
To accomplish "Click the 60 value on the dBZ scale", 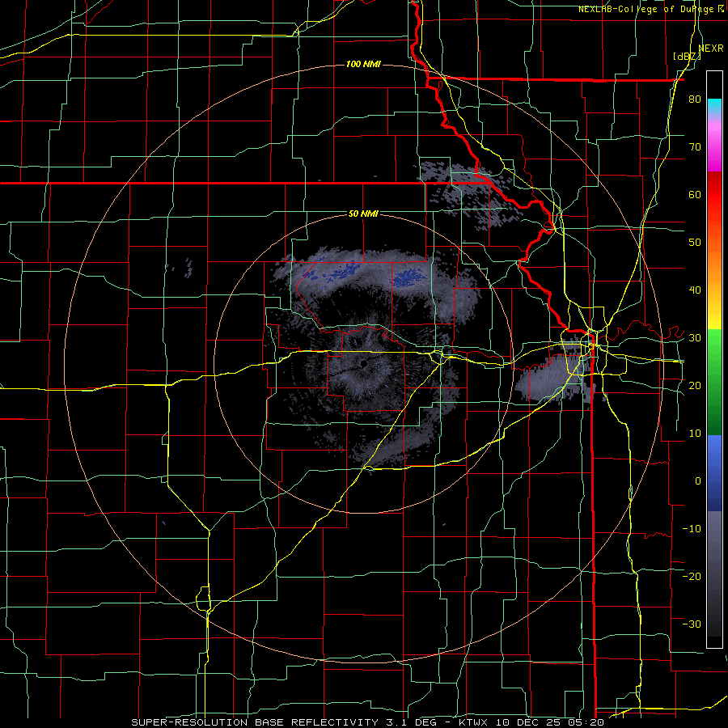I will [695, 194].
